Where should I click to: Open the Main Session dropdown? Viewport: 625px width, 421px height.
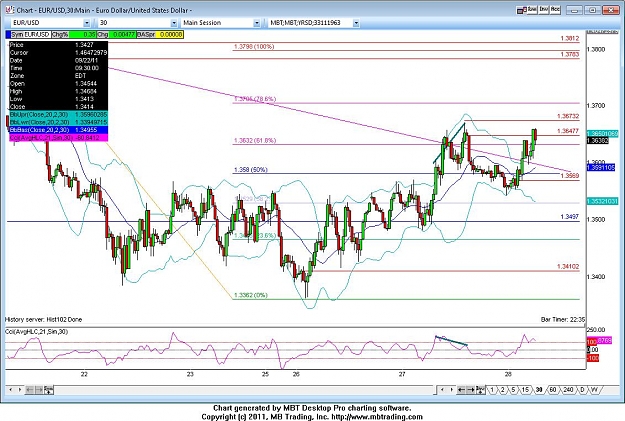click(x=257, y=23)
